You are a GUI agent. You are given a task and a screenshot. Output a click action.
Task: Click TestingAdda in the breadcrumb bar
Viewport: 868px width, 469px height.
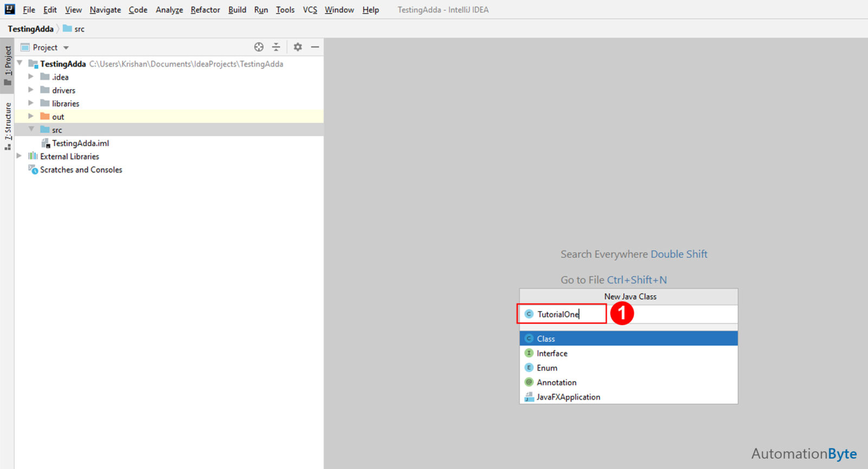coord(30,29)
